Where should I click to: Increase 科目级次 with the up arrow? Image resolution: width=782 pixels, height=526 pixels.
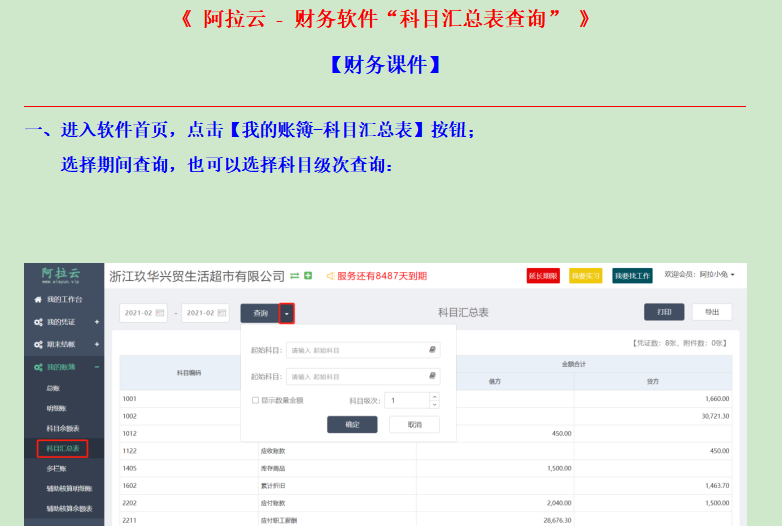(x=434, y=397)
